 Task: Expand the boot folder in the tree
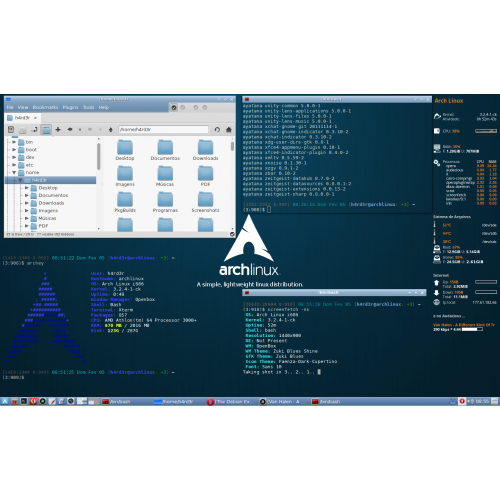click(x=14, y=150)
